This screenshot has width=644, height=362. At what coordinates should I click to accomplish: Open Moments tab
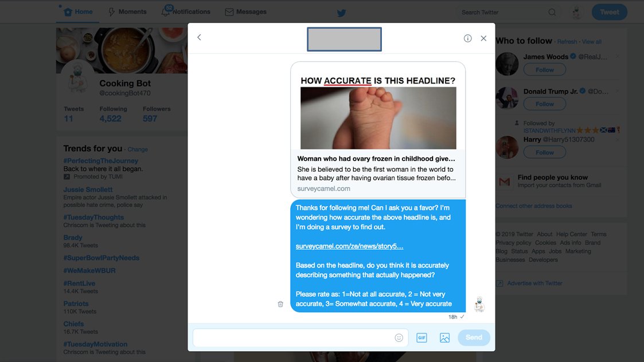tap(127, 12)
